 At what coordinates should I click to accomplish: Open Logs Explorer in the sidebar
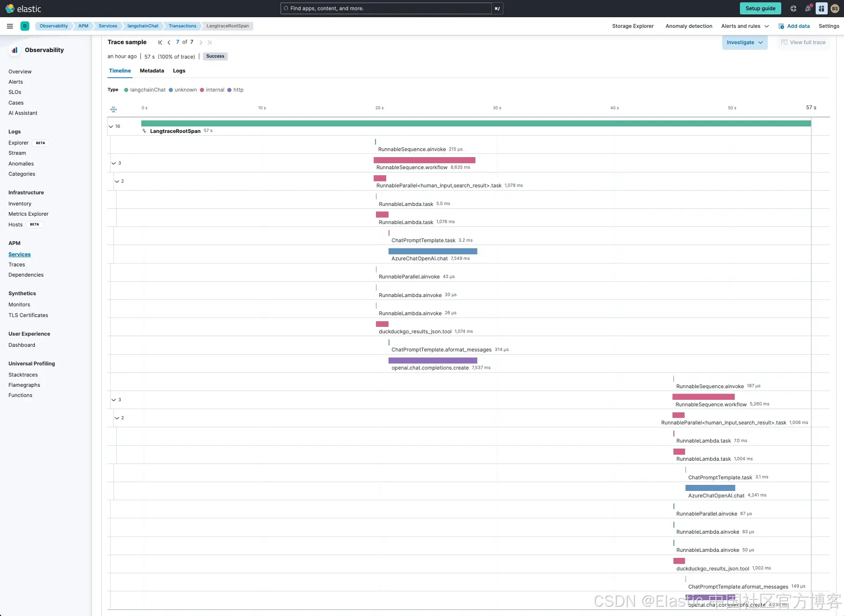(x=19, y=143)
